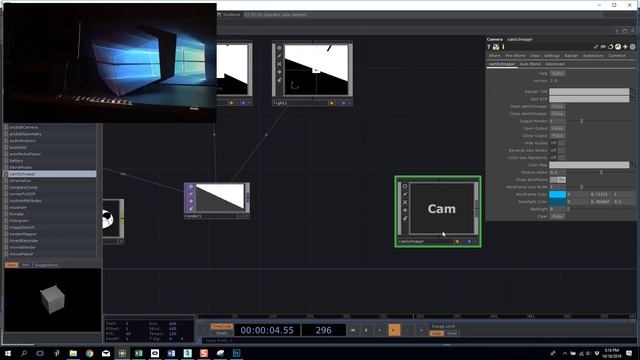Screen dimensions: 640x360
Task: Click the Backlight Color swatch
Action: coord(558,202)
